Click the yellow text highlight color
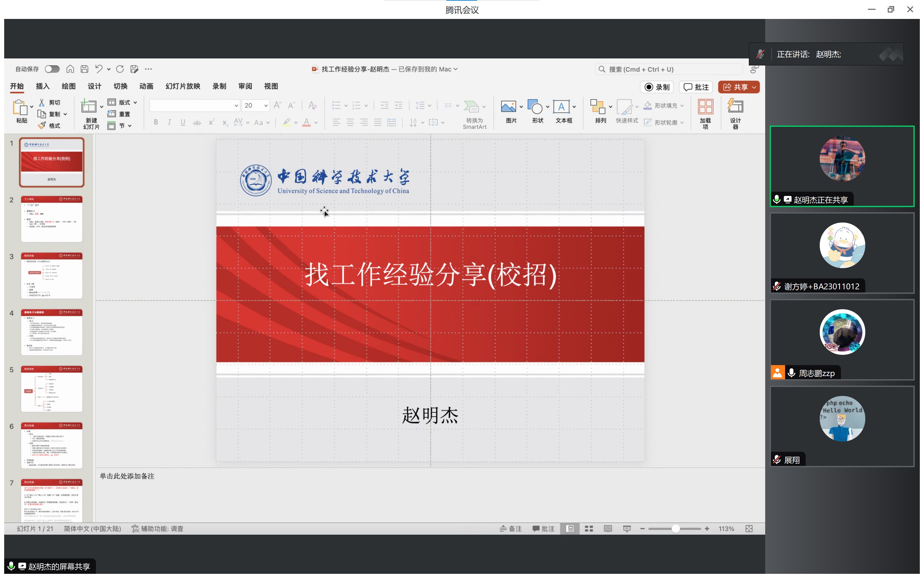The width and height of the screenshot is (924, 578). pos(287,122)
